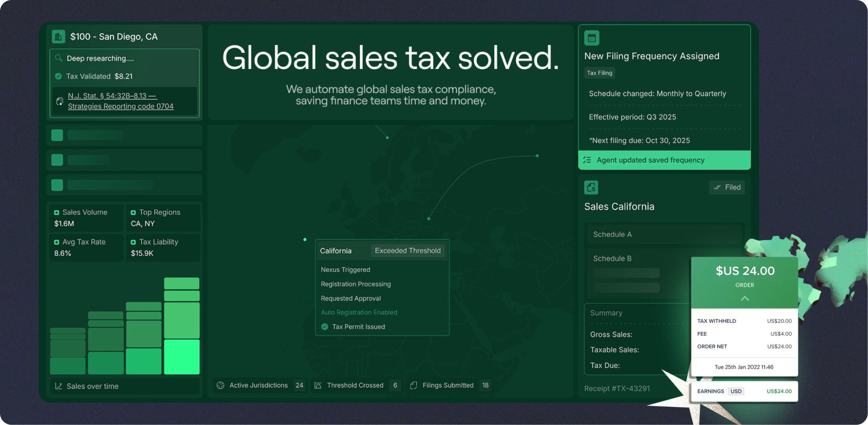
Task: Collapse the order card using chevron
Action: click(744, 298)
